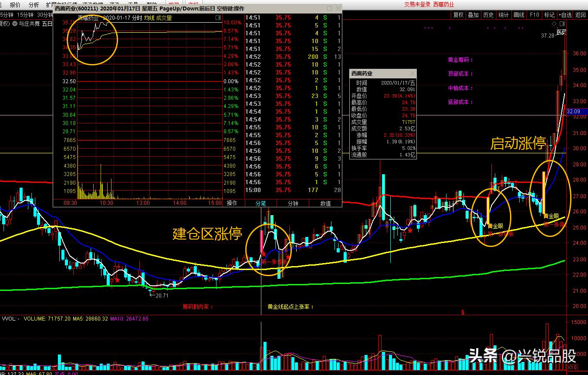The height and width of the screenshot is (375, 588).
Task: Click the 36.00 label on the price axis
Action: click(x=579, y=54)
